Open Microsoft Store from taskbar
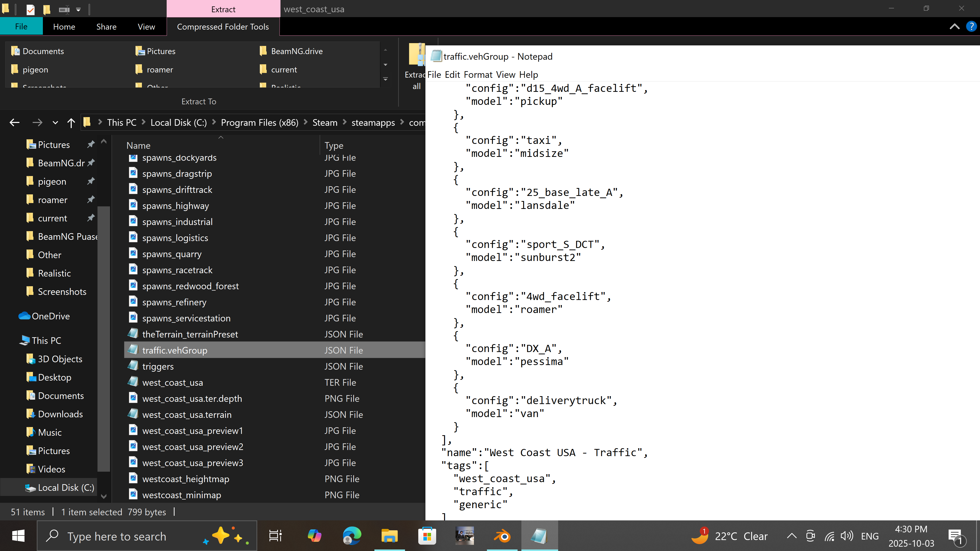980x551 pixels. pos(427,536)
